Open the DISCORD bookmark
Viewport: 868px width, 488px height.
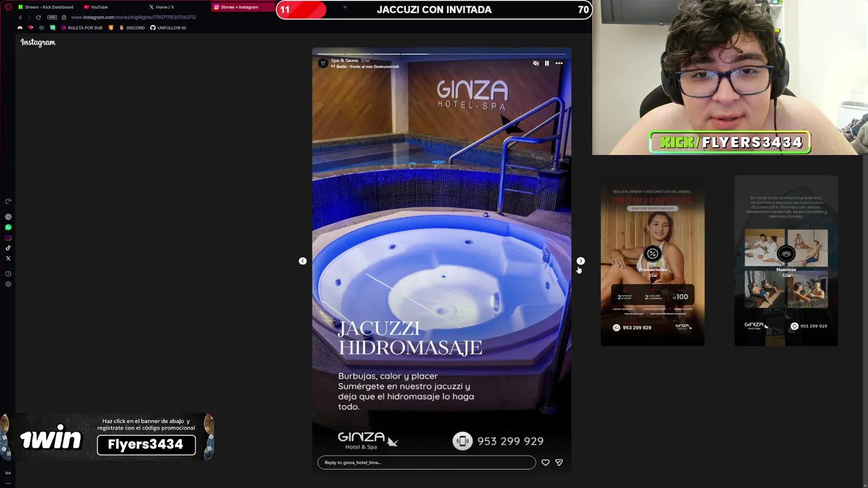point(132,28)
